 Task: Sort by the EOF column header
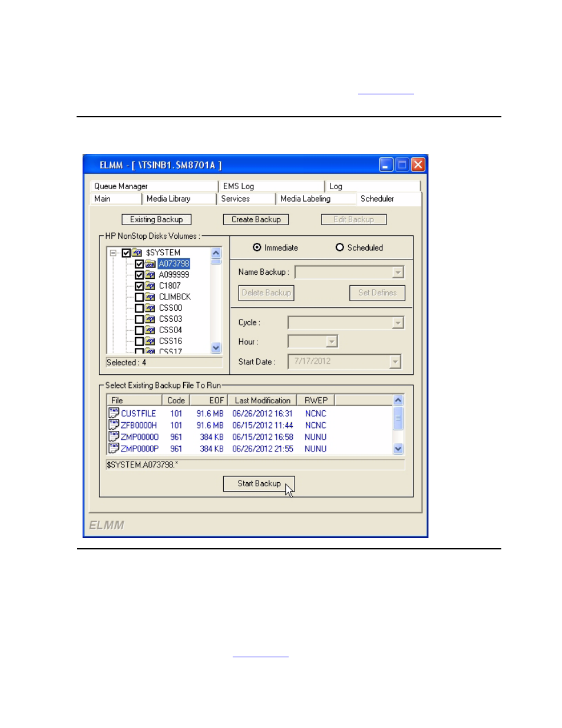(209, 400)
